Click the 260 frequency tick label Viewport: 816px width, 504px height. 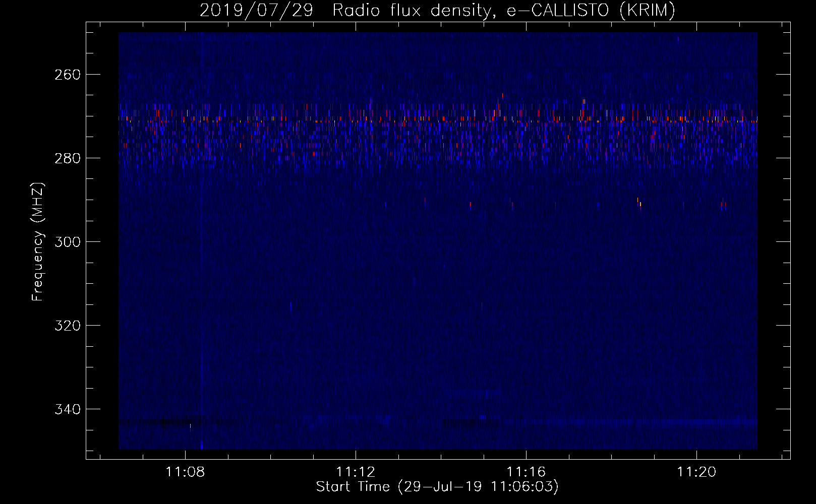[x=67, y=75]
